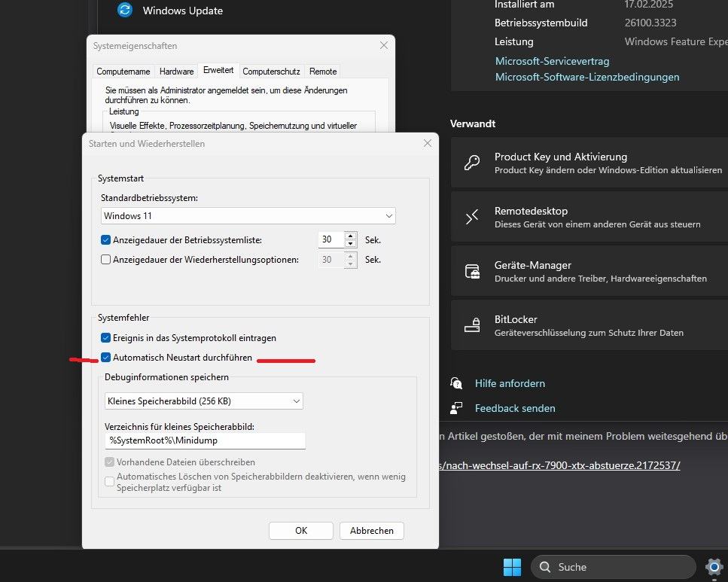728x582 pixels.
Task: Switch to the Remote tab
Action: tap(323, 71)
